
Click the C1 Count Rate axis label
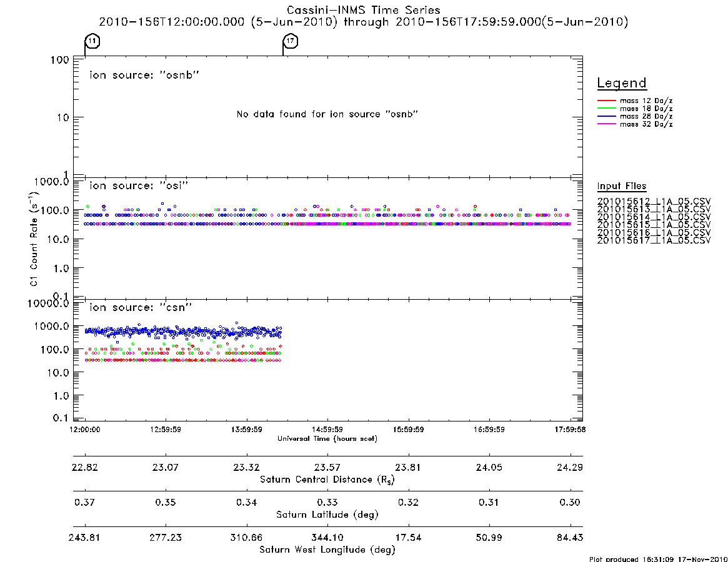pos(33,239)
